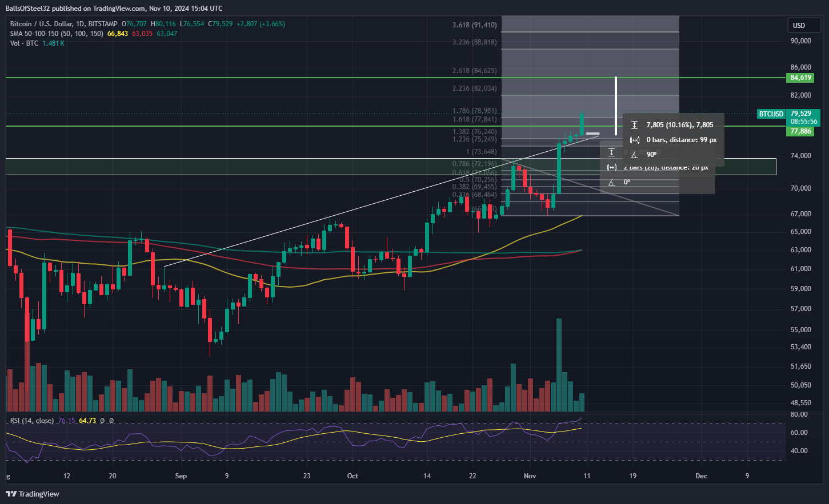
Task: Click the RSI value 76.15
Action: pos(66,421)
